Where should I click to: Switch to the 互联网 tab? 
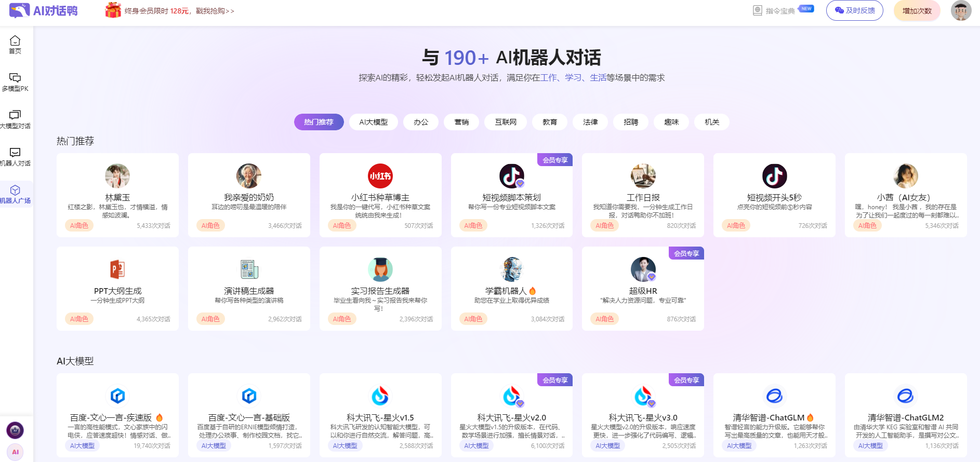(506, 122)
